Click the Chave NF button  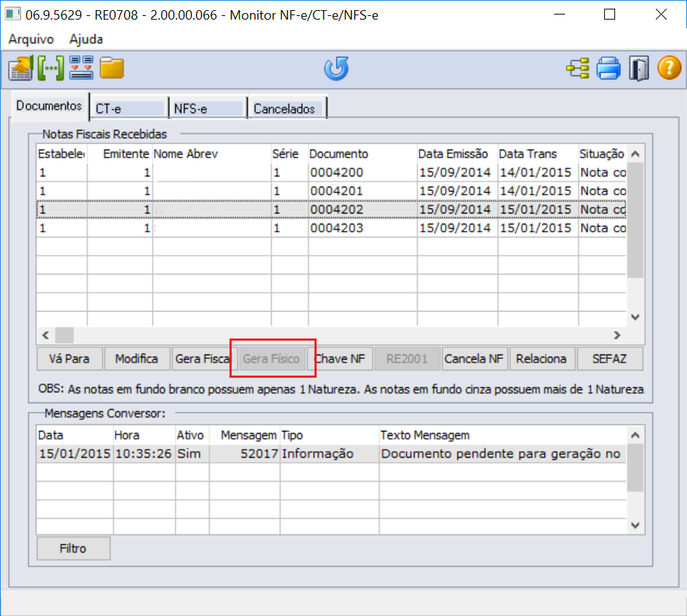pyautogui.click(x=340, y=359)
